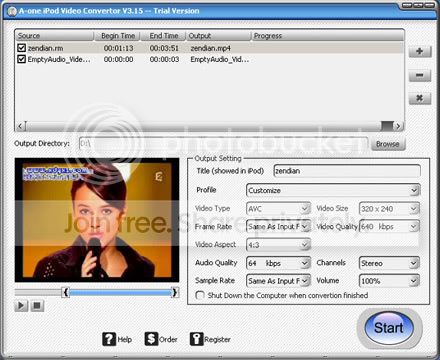Select the EmptyAudio_Vide... file row
Image resolution: width=440 pixels, height=360 pixels.
tap(209, 59)
